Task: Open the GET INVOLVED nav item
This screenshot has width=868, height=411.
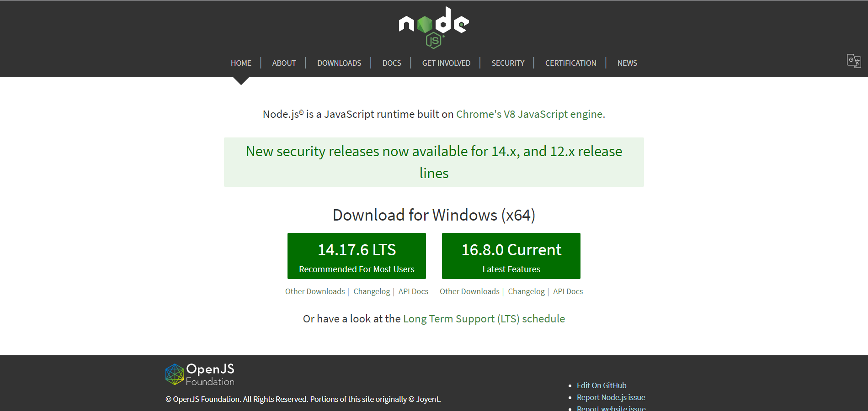Action: tap(446, 63)
